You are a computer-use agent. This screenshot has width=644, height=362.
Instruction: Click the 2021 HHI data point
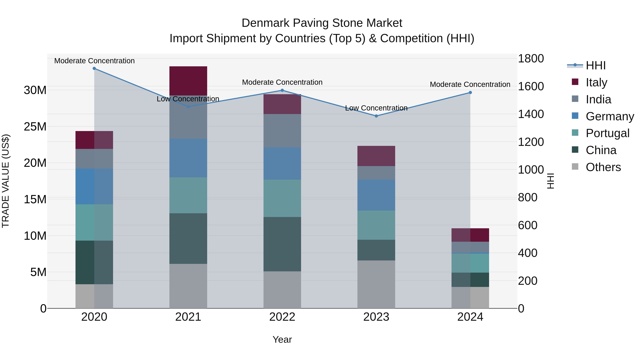coord(188,107)
